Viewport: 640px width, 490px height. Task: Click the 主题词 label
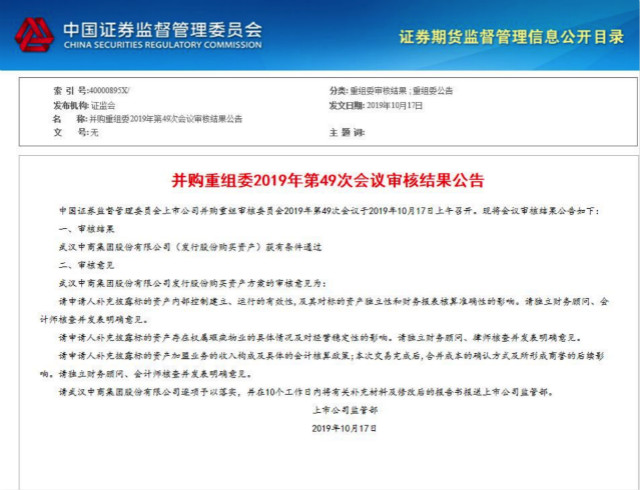pyautogui.click(x=347, y=132)
